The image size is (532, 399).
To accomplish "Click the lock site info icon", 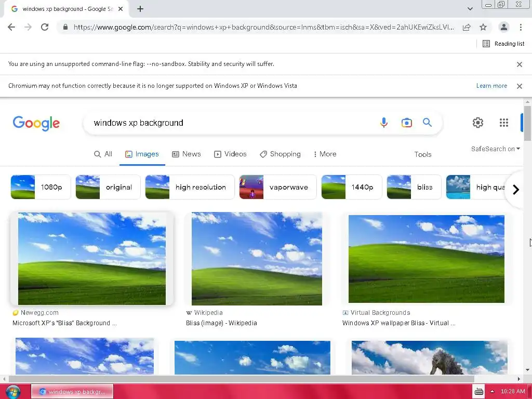I will pyautogui.click(x=65, y=27).
